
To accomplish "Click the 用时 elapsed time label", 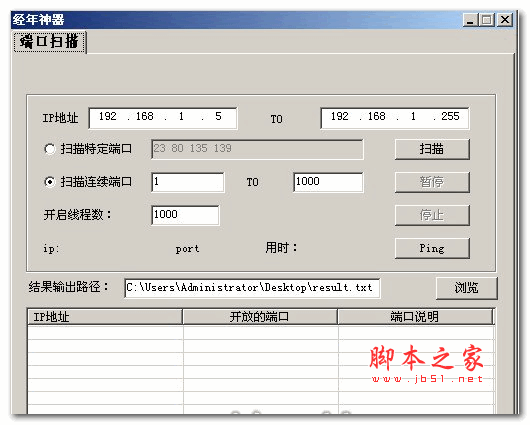I will click(281, 247).
